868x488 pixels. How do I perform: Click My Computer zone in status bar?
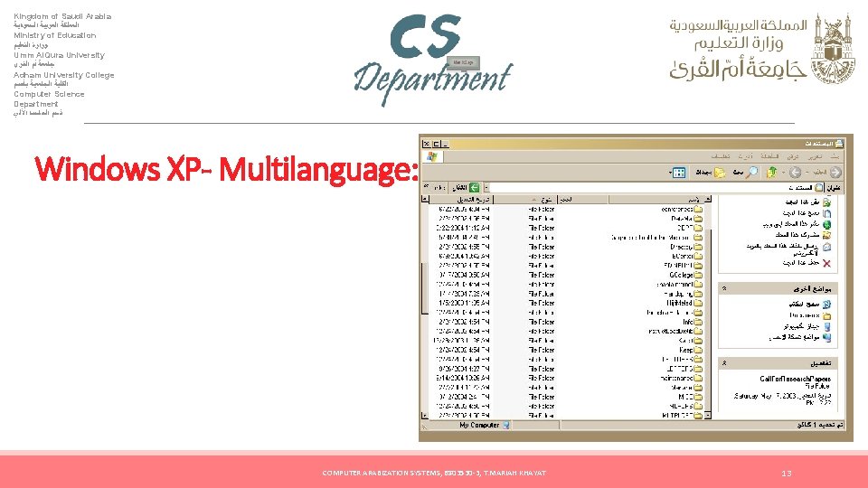[485, 426]
